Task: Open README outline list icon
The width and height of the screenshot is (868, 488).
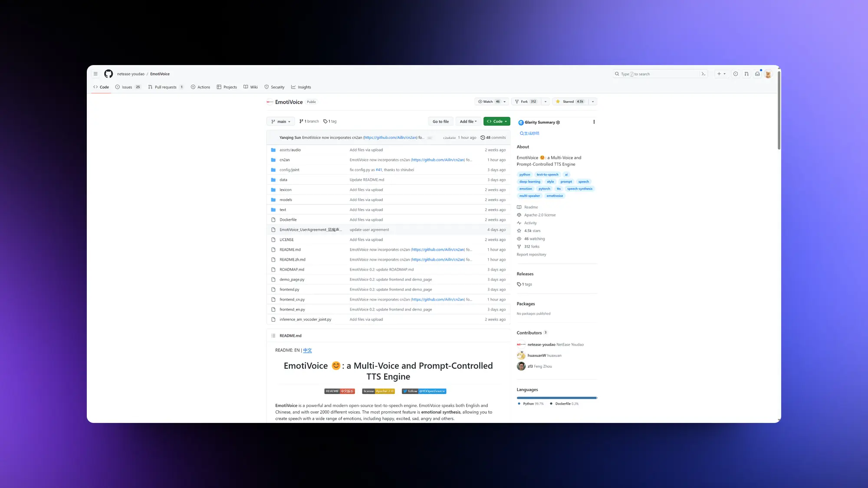Action: point(273,336)
